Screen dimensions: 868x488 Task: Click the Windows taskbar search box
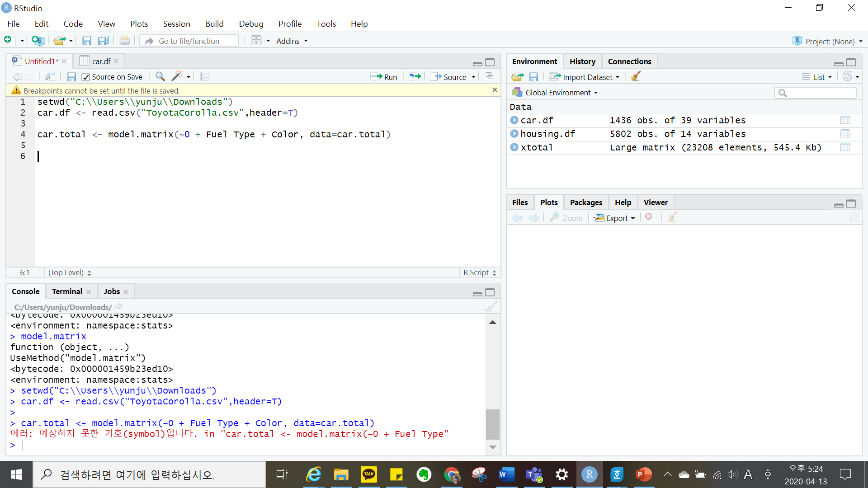tap(149, 474)
